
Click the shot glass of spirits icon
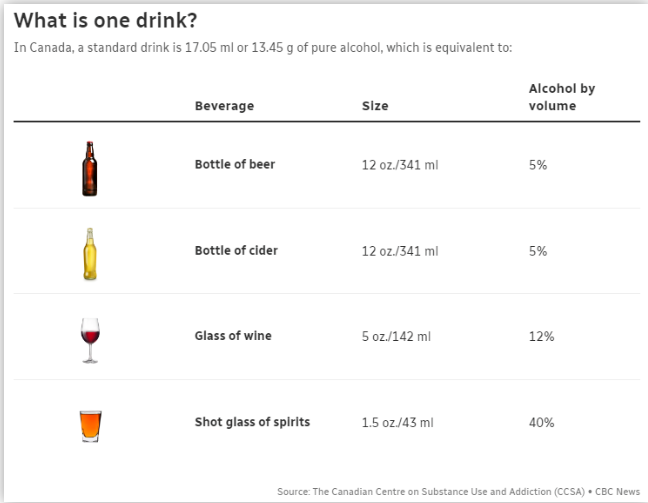(90, 423)
